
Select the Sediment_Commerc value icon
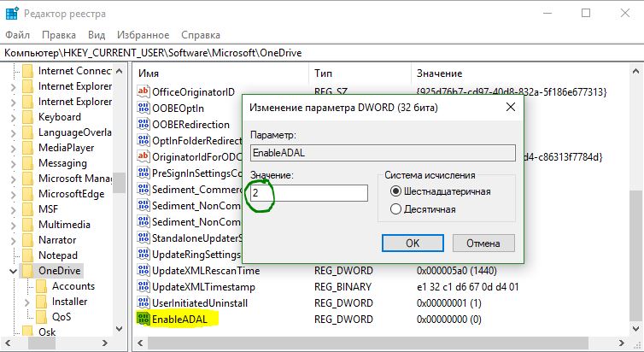pyautogui.click(x=143, y=189)
